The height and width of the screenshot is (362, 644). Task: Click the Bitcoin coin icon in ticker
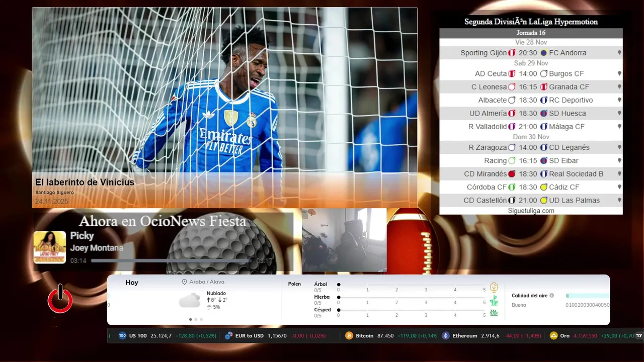pos(349,335)
